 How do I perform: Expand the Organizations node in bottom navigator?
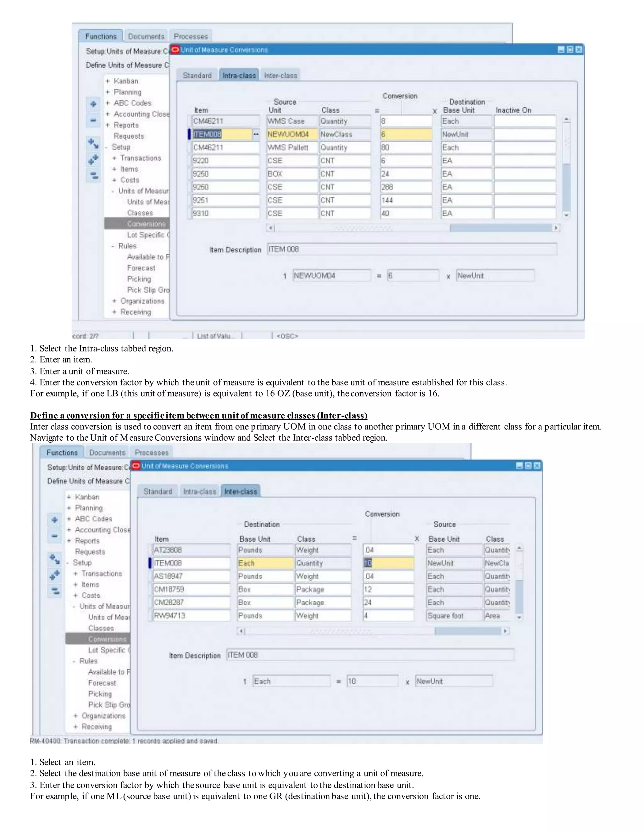pyautogui.click(x=75, y=716)
